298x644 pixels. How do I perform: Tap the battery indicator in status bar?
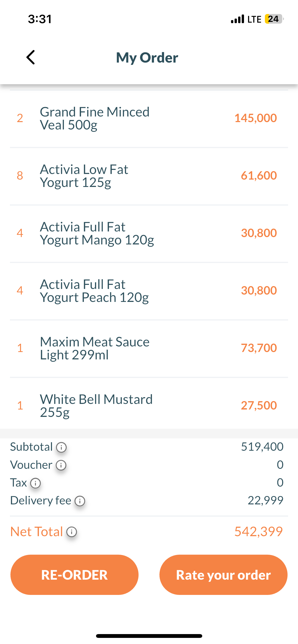[x=274, y=19]
